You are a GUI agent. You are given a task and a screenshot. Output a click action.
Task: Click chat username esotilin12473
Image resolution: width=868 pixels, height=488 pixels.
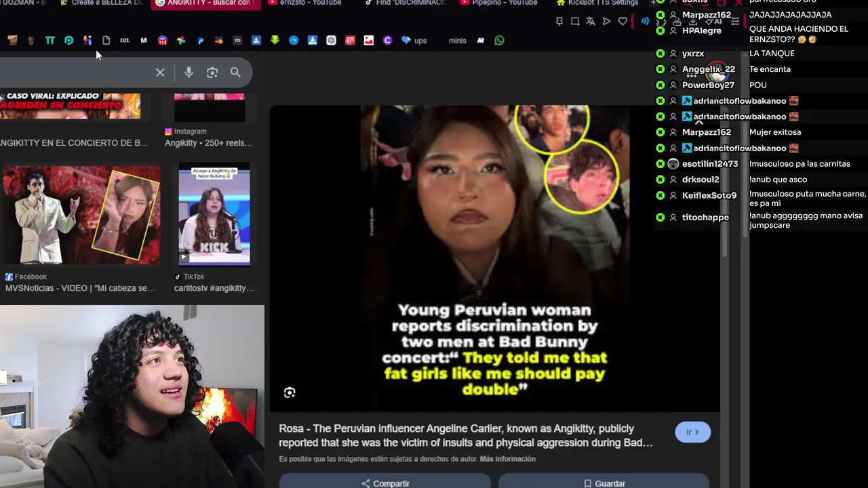click(710, 163)
